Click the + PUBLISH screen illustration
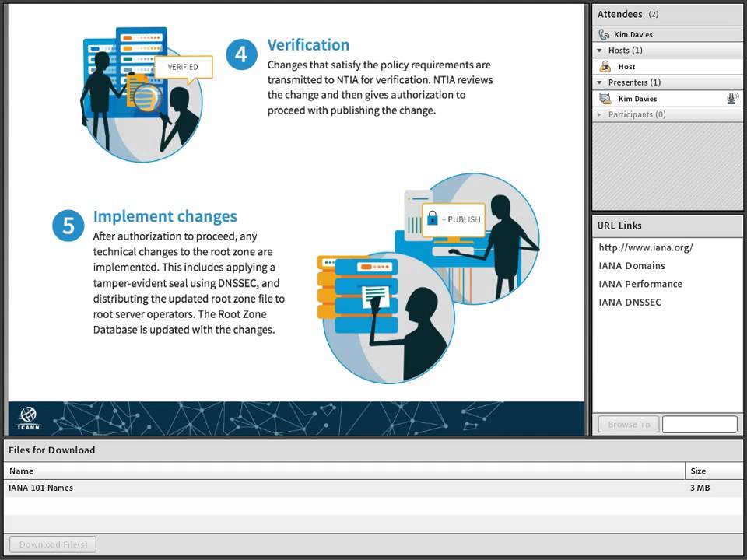The width and height of the screenshot is (747, 560). point(454,219)
